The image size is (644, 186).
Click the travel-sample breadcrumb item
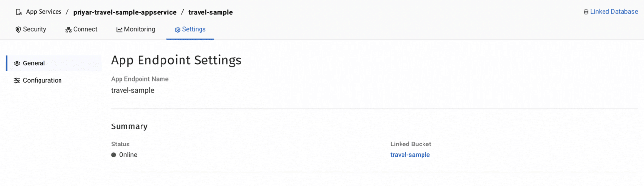(211, 12)
